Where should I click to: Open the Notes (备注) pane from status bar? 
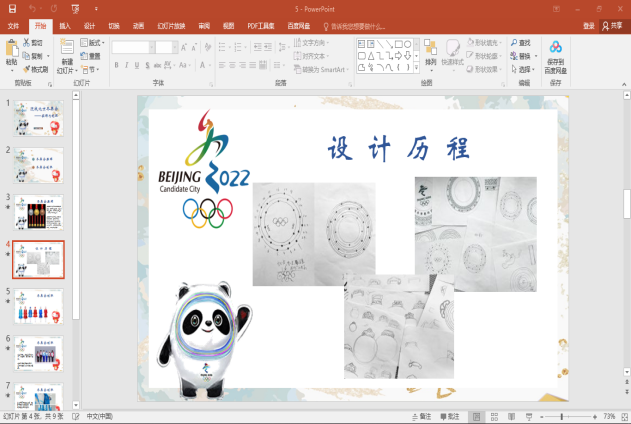(x=420, y=416)
